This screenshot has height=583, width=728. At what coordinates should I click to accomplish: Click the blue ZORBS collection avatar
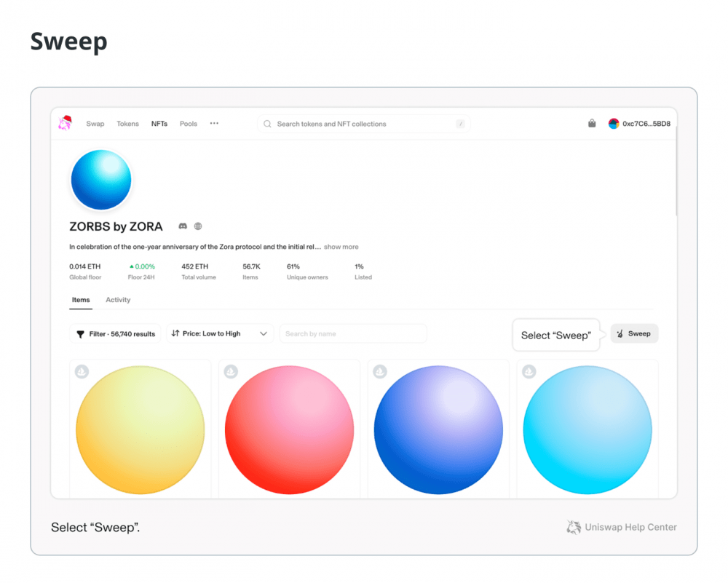click(101, 180)
